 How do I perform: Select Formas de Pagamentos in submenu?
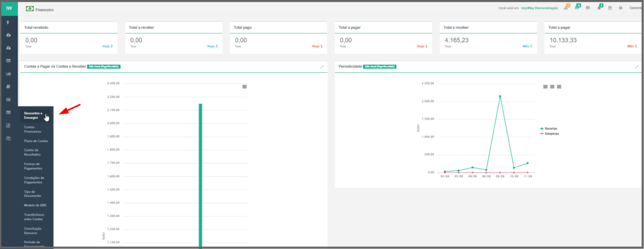tap(33, 166)
